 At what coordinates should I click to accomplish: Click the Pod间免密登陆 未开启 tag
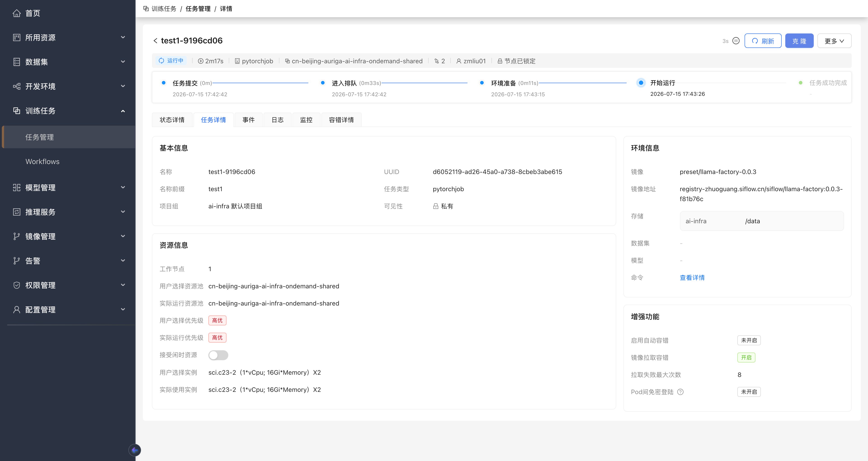tap(749, 392)
